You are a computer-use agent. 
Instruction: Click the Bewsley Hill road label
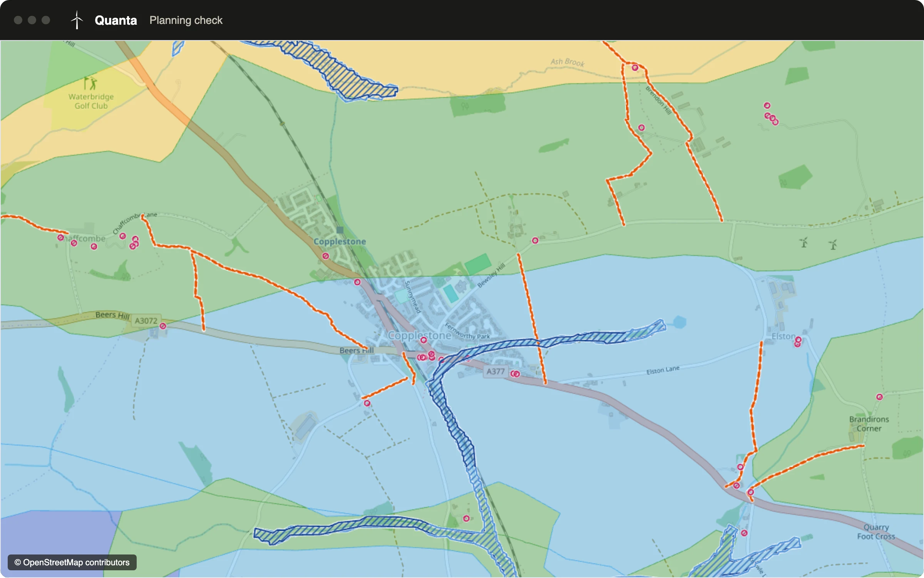click(491, 275)
